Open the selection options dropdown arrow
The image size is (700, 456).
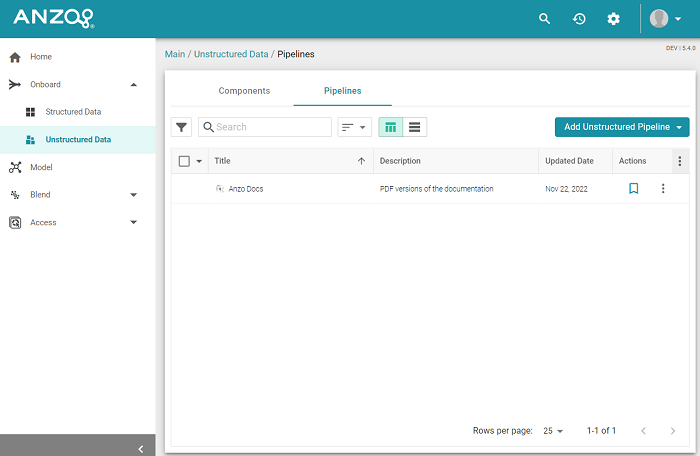[x=199, y=161]
